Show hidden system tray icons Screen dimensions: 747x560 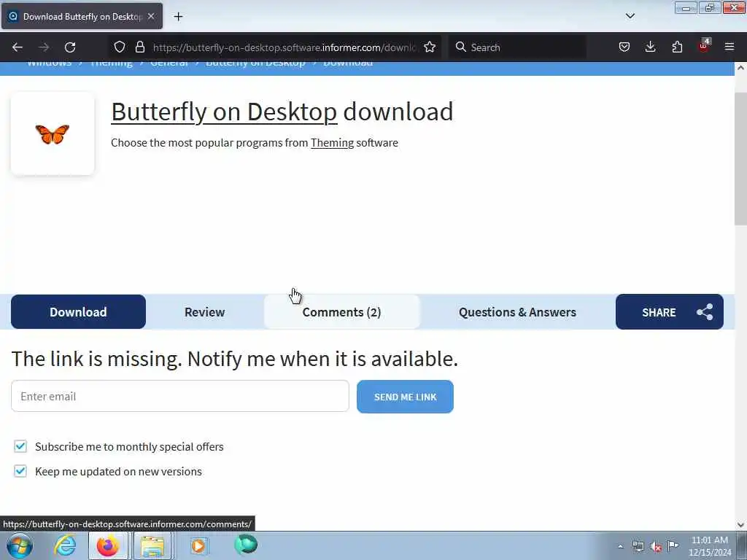click(620, 546)
